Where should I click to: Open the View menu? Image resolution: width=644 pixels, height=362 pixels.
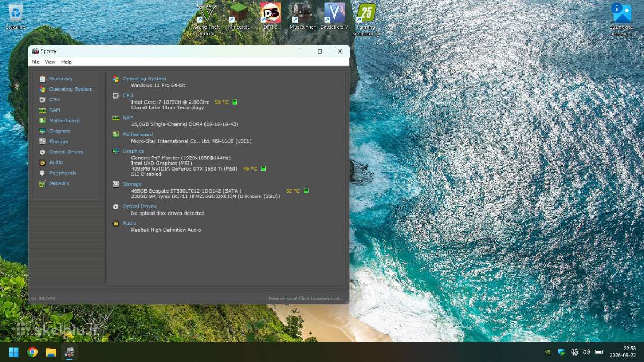(50, 62)
